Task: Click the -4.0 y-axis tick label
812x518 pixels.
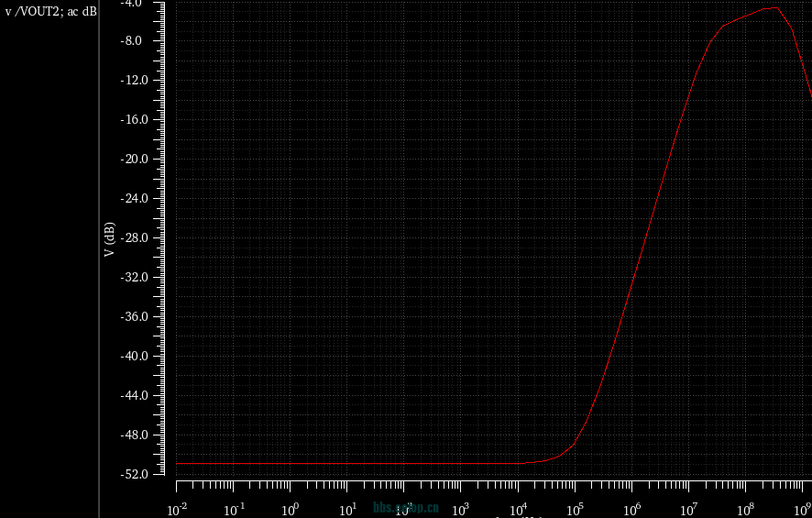Action: [151, 3]
